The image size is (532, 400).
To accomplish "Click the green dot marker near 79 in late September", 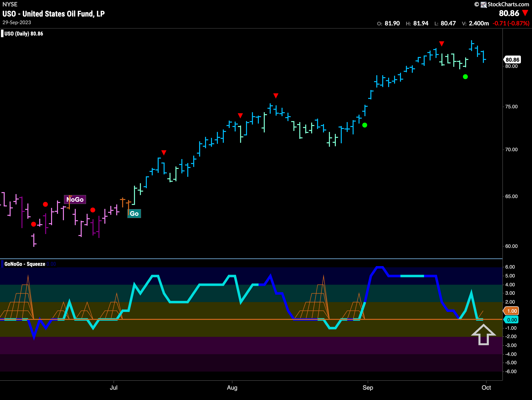I will (465, 77).
